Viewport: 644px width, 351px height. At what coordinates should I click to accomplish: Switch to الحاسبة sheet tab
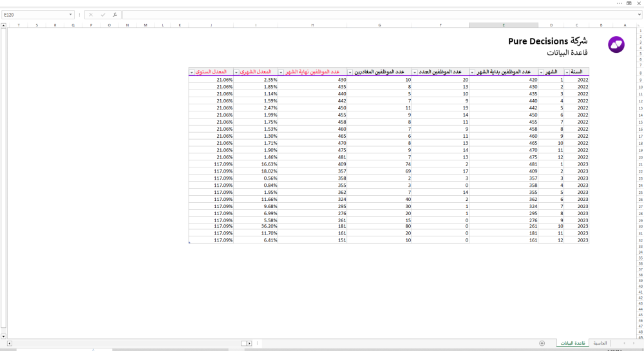600,343
